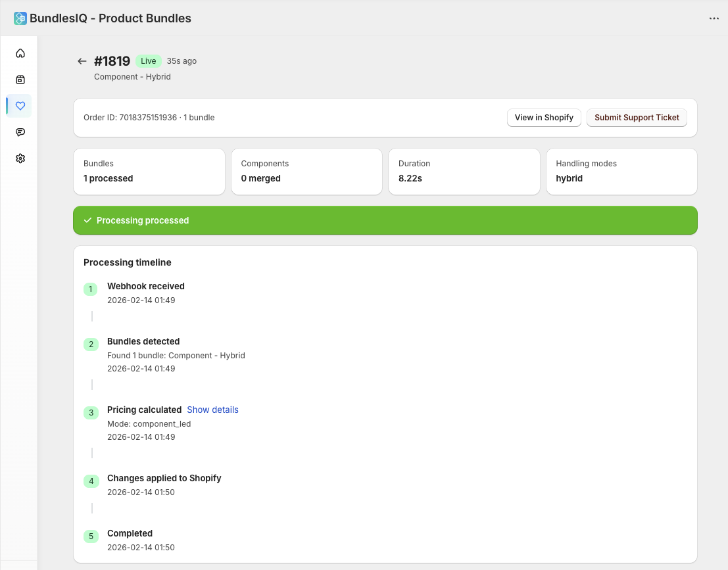Click step circle 5 for Completed
Screen dimensions: 728x570
tap(91, 536)
